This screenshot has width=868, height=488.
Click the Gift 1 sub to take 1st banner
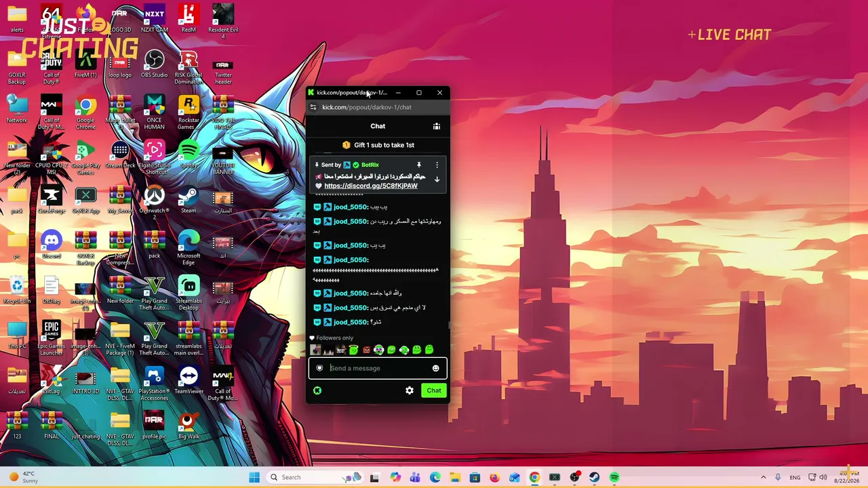click(x=378, y=145)
